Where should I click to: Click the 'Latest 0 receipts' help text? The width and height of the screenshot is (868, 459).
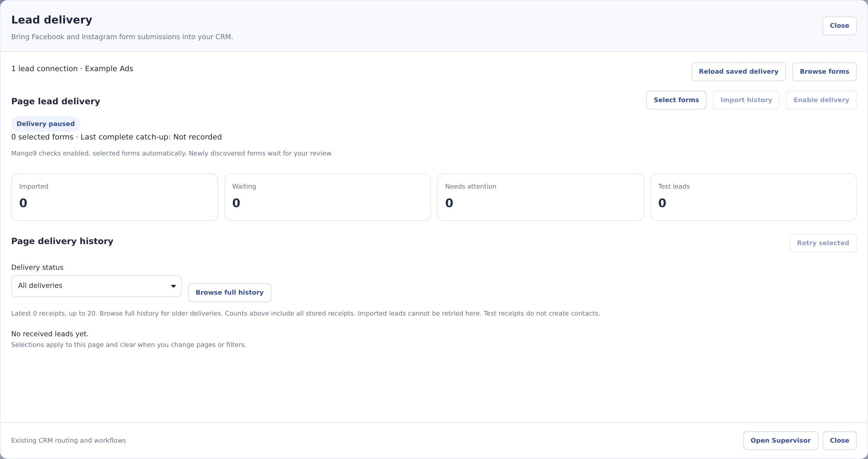coord(306,313)
